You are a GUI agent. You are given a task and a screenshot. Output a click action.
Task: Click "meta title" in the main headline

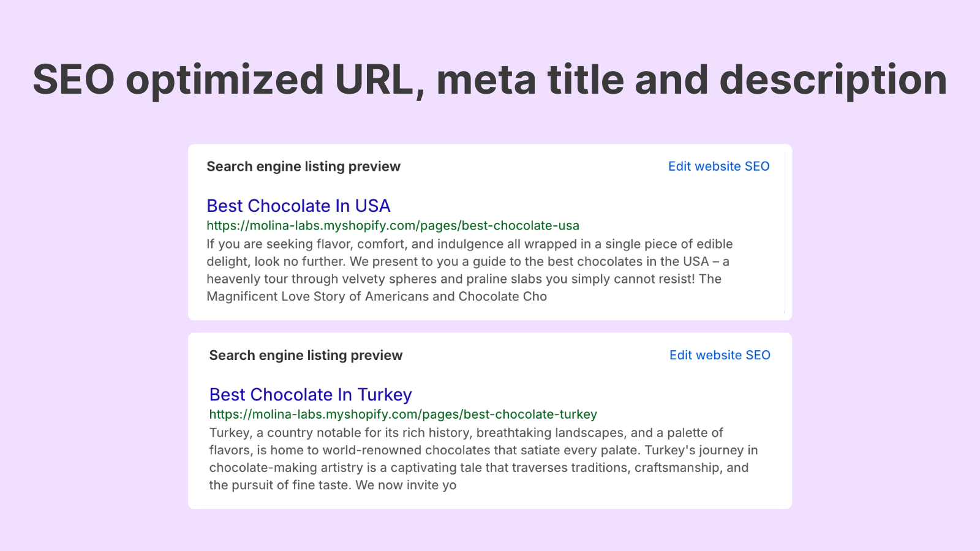point(529,80)
